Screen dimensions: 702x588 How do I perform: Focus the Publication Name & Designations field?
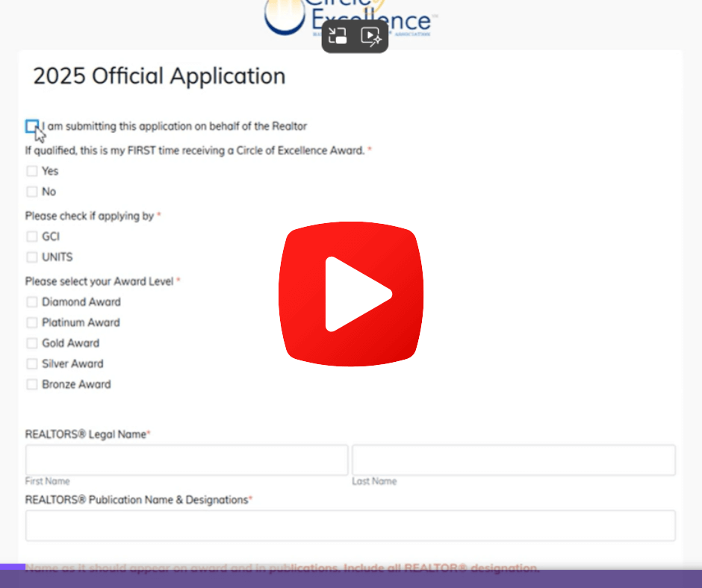click(x=350, y=525)
